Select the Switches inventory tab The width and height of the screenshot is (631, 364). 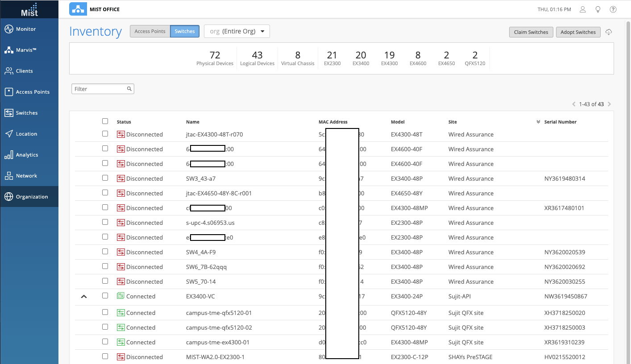click(184, 31)
